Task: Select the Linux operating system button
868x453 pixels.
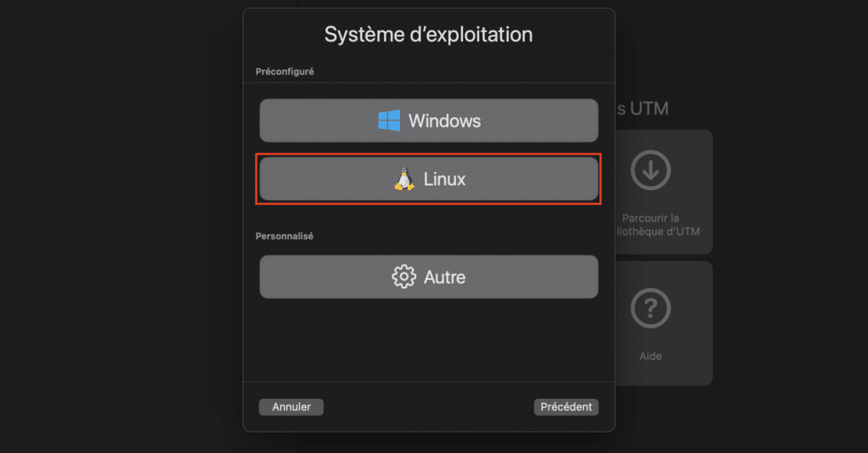Action: point(428,179)
